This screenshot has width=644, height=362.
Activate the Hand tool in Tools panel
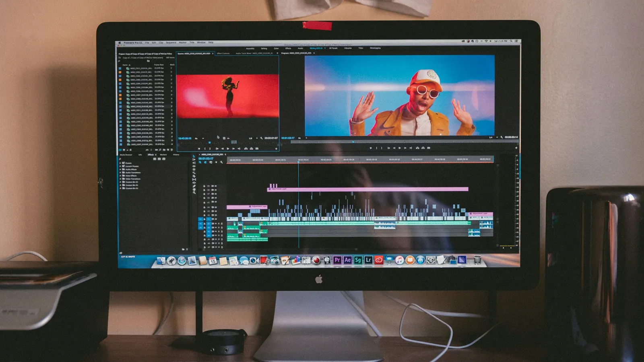[194, 189]
